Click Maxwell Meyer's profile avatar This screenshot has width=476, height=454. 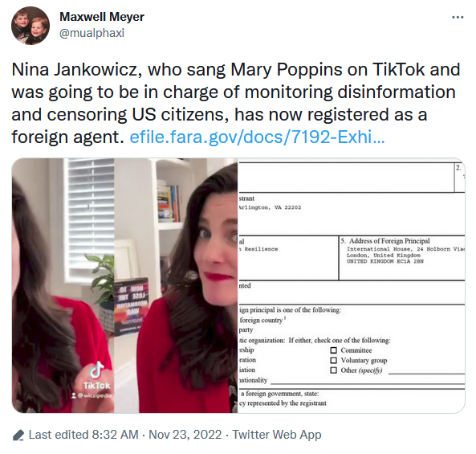(31, 26)
